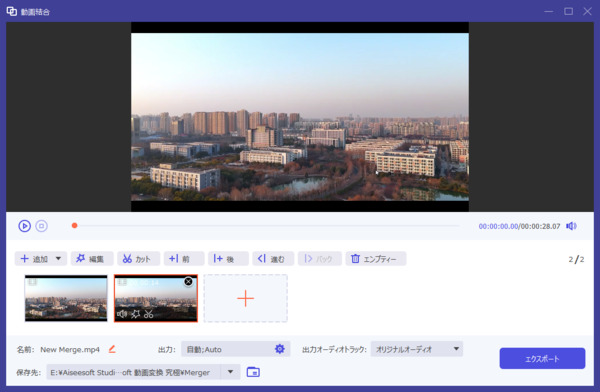Clear all clips with エンプティー button

coord(376,259)
